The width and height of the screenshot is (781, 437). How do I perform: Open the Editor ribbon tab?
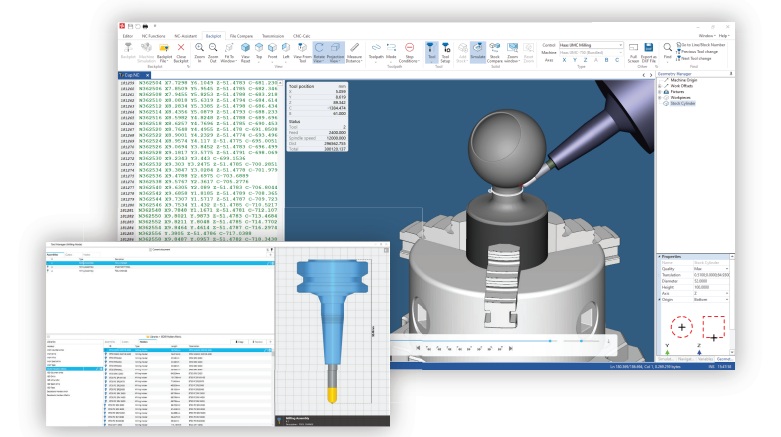click(x=128, y=36)
